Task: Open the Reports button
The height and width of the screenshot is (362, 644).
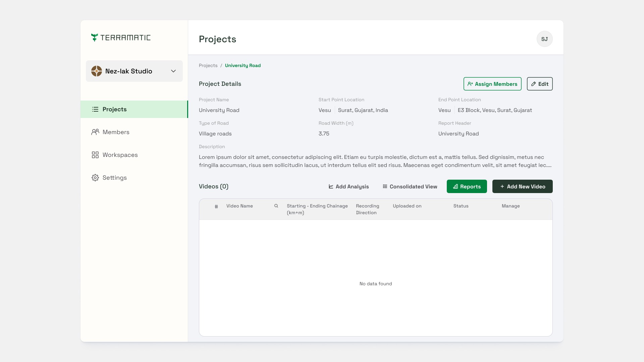Action: [467, 186]
